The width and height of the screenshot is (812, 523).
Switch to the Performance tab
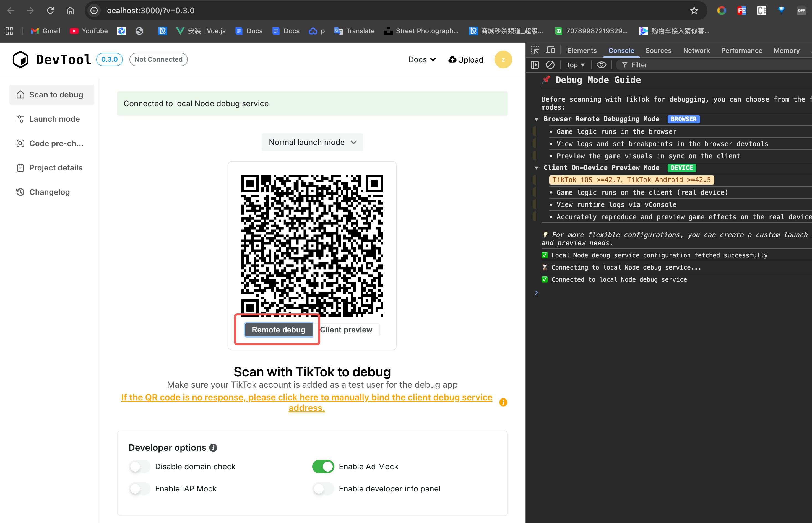pyautogui.click(x=742, y=51)
